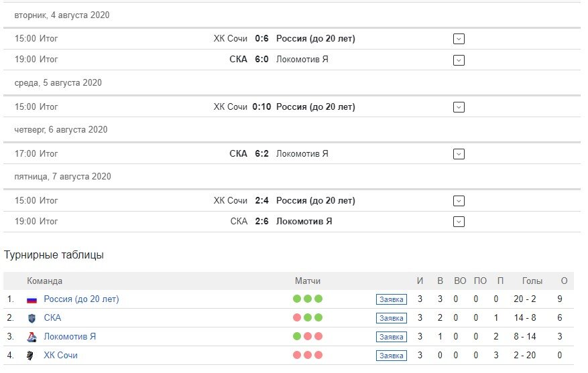Viewport: 588px width, 373px height.
Task: Expand the ХК Сочи 2:4 match details
Action: (x=459, y=201)
